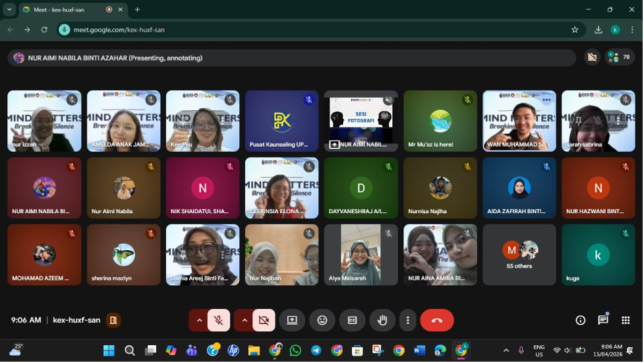Screen dimensions: 644x363
Task: Expand audio settings arrow beside microphone
Action: 199,320
